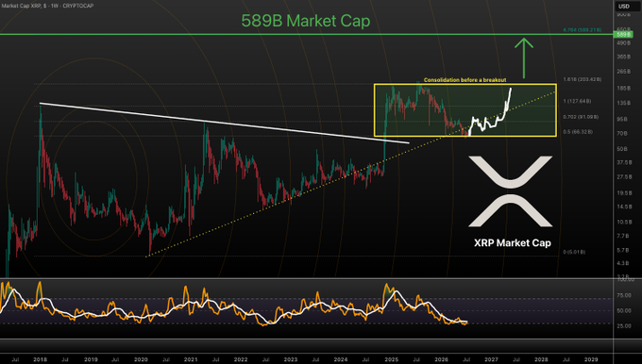
Task: Click 2025 on the time axis
Action: pos(392,359)
